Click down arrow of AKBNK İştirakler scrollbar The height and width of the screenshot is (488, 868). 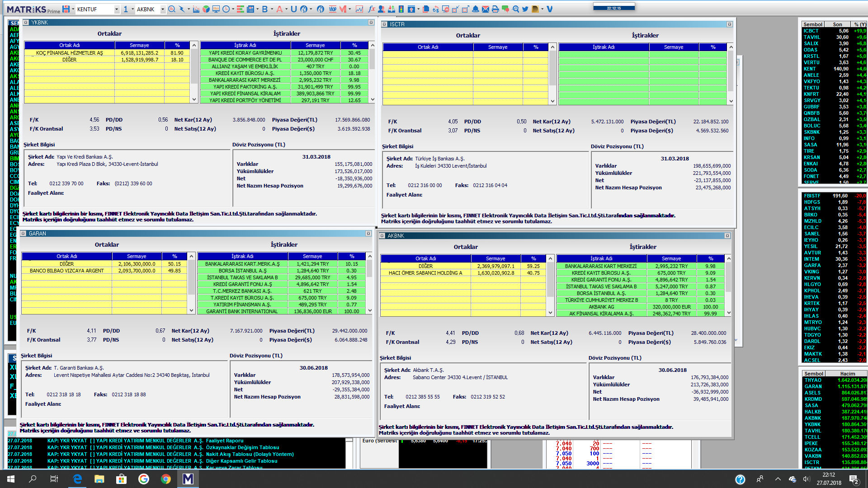click(728, 313)
